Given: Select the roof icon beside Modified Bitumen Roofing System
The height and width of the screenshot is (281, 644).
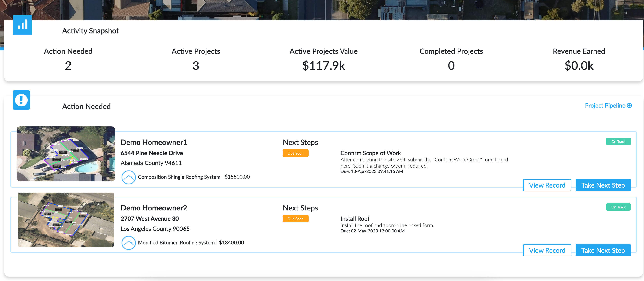Looking at the screenshot, I should point(129,243).
